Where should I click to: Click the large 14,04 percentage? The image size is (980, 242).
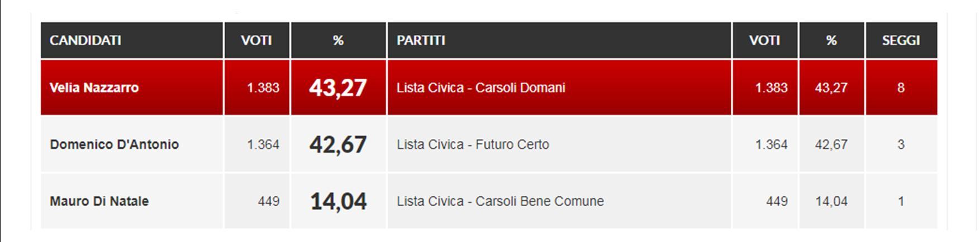(338, 201)
